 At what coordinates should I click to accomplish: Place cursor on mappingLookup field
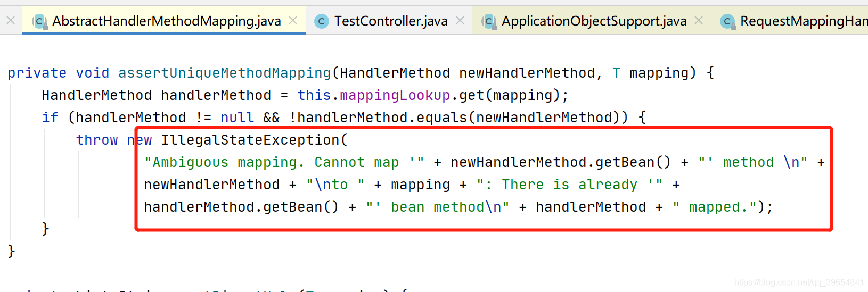(395, 95)
